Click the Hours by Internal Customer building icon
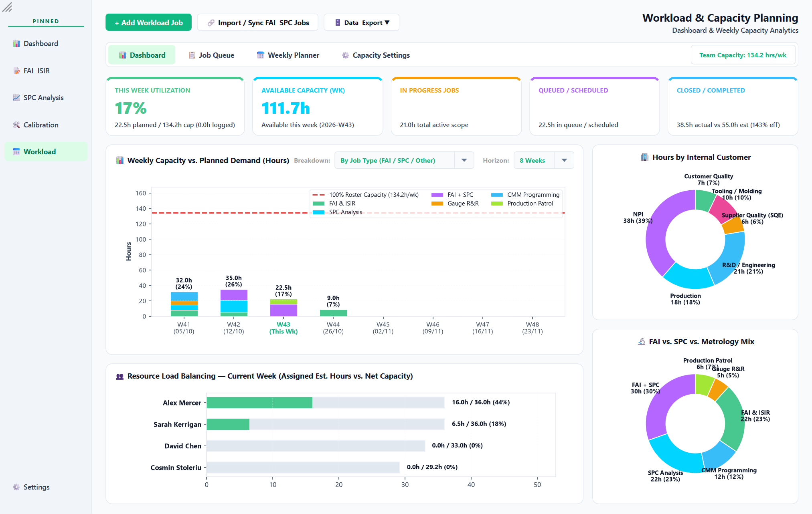The image size is (812, 514). pyautogui.click(x=644, y=157)
